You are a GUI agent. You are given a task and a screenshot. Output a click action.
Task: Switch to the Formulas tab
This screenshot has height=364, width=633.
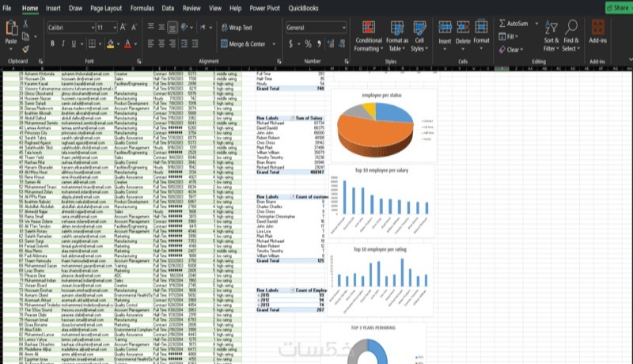tap(142, 8)
